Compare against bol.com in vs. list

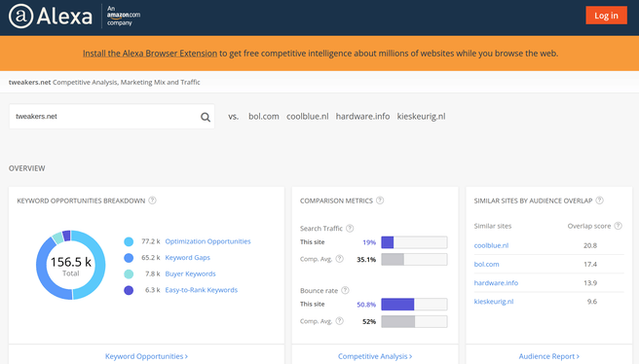pos(264,117)
